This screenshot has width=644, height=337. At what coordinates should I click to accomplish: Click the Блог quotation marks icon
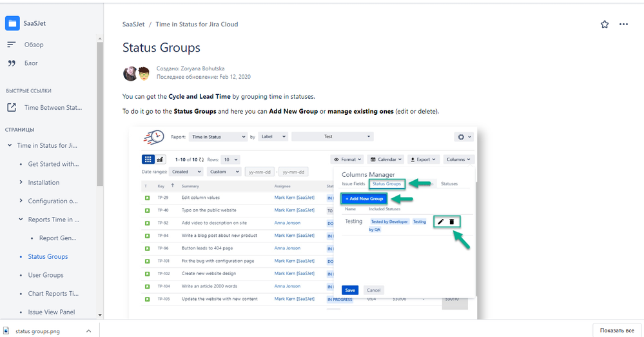(x=12, y=63)
